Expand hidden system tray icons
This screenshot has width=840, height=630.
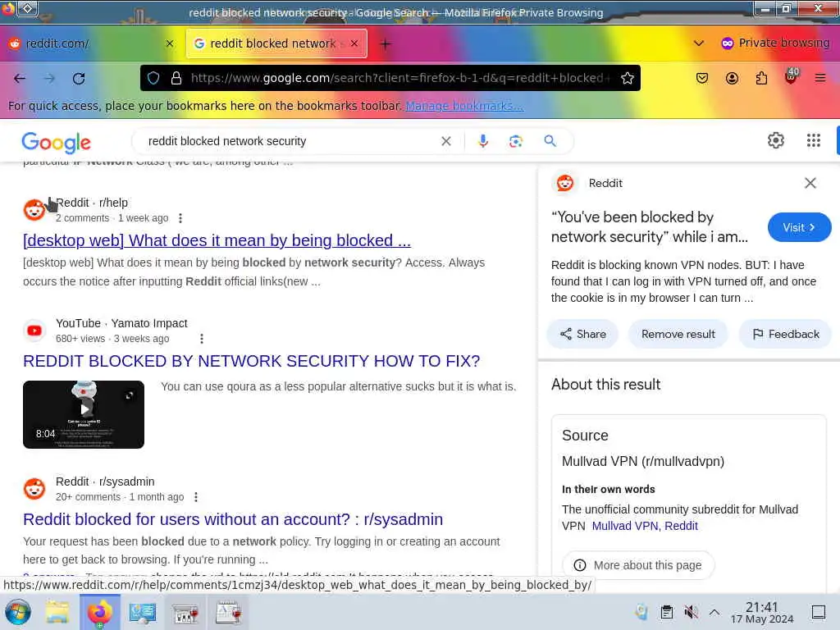click(x=714, y=612)
